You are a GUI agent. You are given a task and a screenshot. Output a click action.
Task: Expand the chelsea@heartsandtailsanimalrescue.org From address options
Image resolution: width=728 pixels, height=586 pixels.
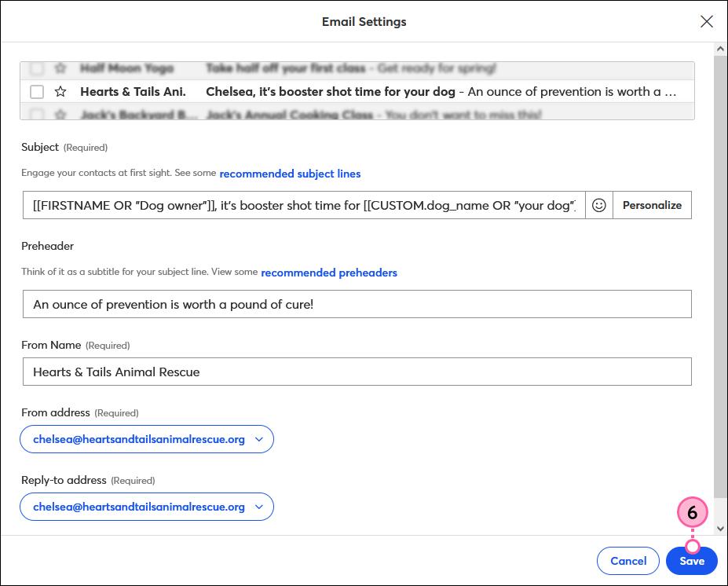(259, 439)
